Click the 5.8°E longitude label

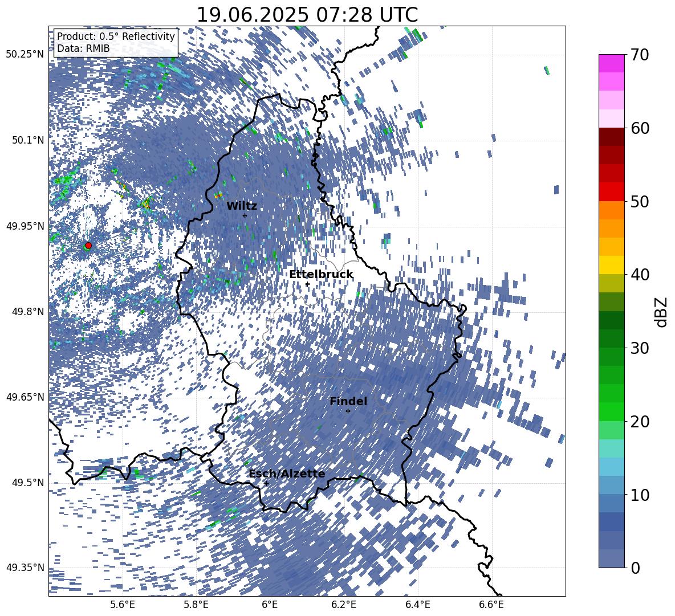(x=196, y=605)
